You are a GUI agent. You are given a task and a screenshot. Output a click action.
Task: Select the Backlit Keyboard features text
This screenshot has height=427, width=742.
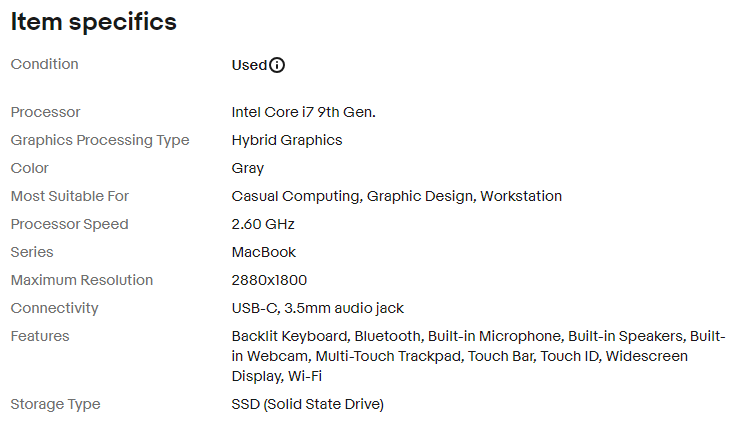tap(291, 336)
